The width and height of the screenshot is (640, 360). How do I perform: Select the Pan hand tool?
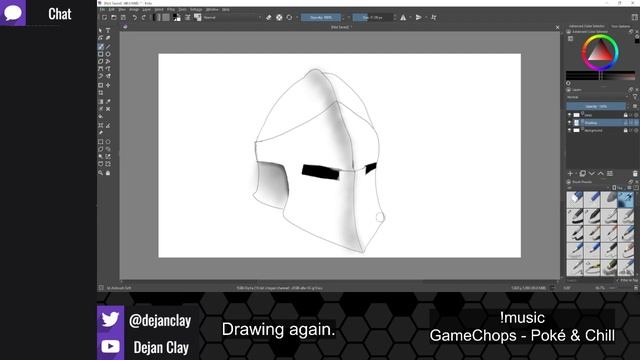click(x=108, y=173)
